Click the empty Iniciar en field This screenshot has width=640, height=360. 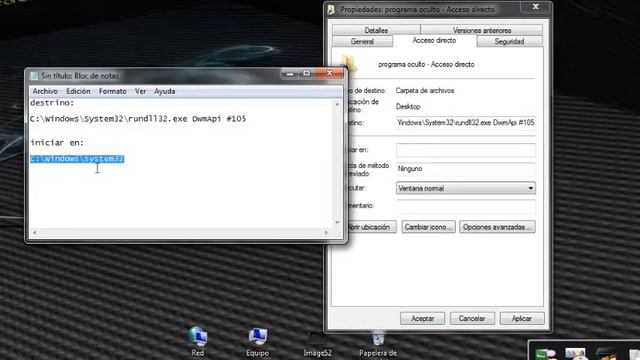point(465,150)
